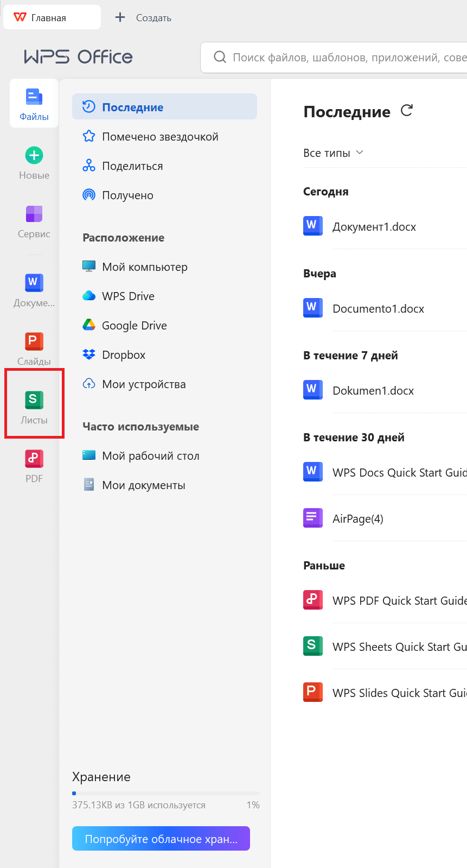Open WPS Sheets Quick Start Guide

(399, 647)
